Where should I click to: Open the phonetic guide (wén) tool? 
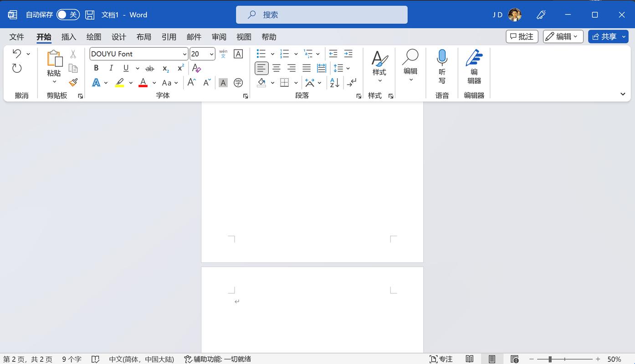tap(223, 54)
